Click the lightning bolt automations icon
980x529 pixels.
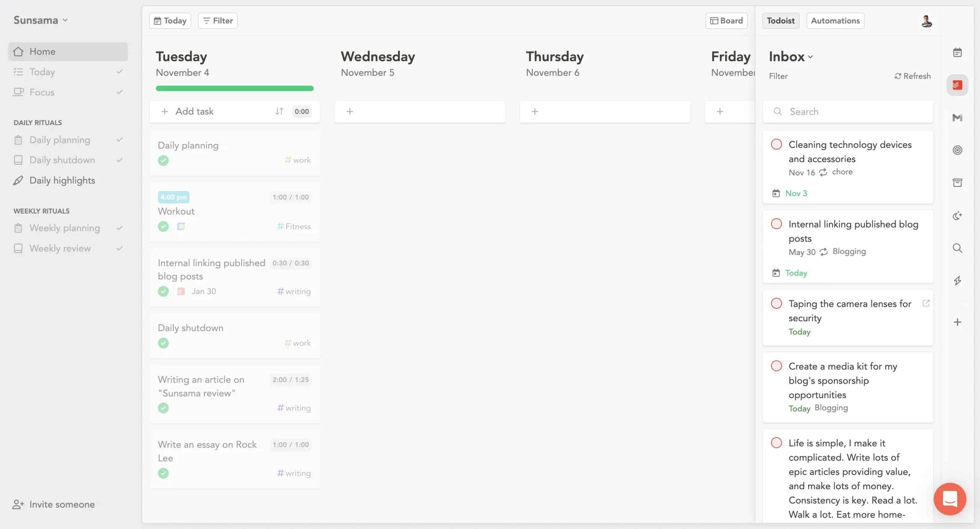click(957, 280)
